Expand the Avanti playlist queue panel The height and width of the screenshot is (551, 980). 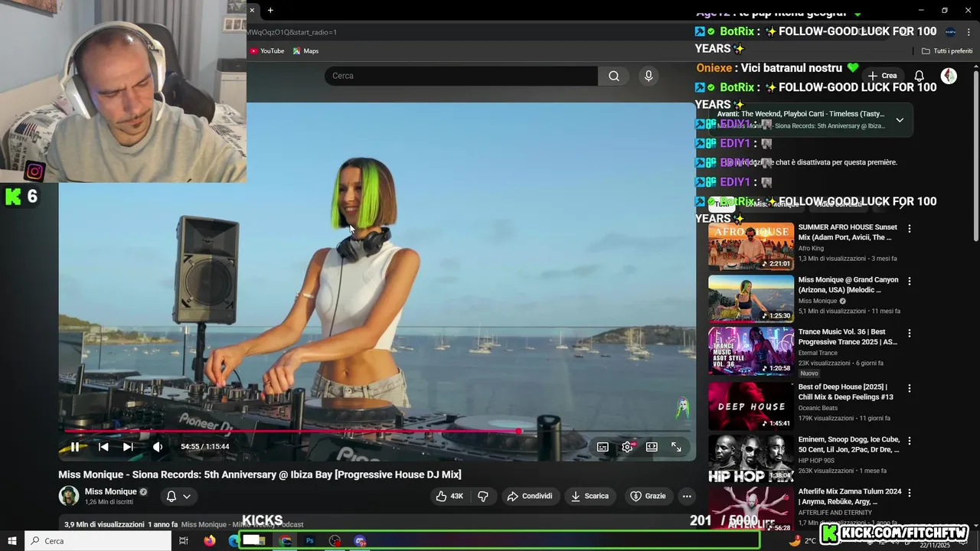(x=900, y=120)
